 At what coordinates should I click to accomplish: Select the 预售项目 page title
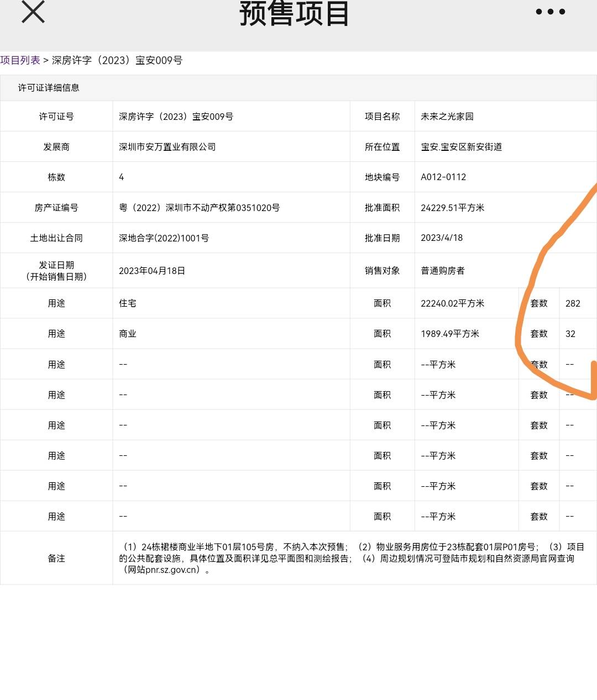click(294, 13)
